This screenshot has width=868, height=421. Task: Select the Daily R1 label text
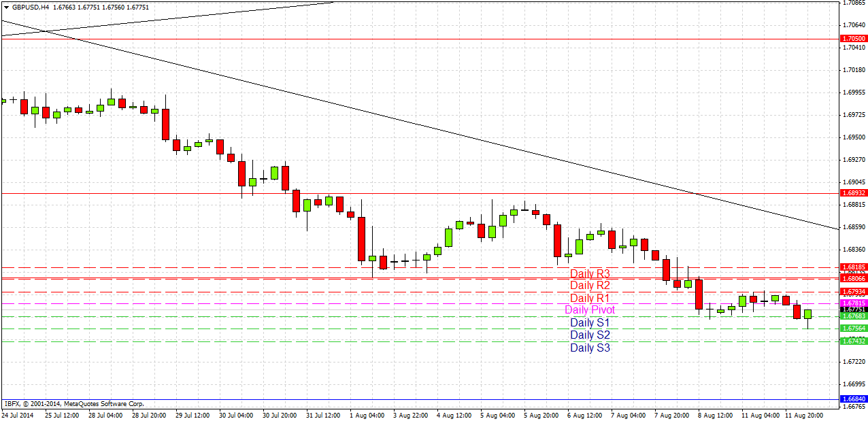tap(589, 299)
